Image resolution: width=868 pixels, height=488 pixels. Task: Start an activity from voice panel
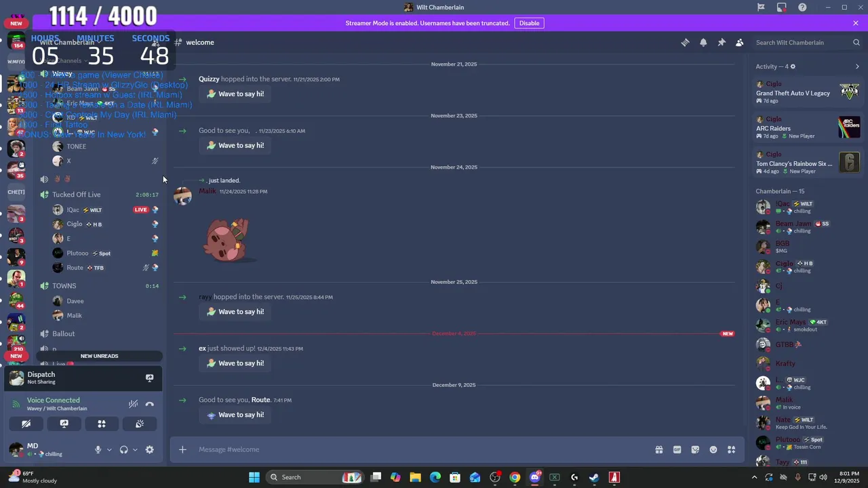click(x=102, y=424)
